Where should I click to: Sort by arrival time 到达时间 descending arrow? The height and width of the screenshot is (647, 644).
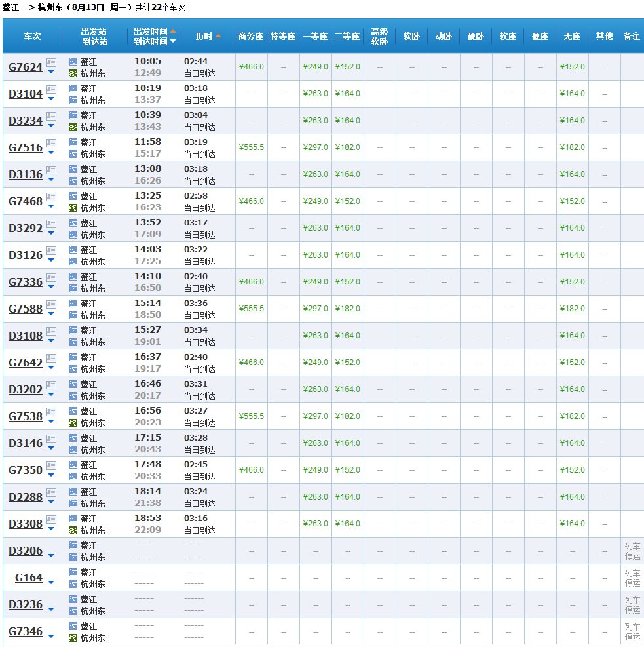[173, 41]
